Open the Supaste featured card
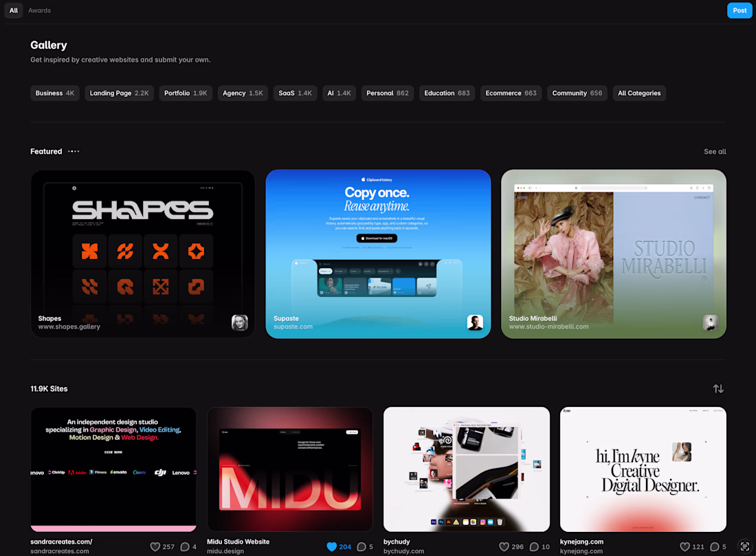 pyautogui.click(x=378, y=254)
